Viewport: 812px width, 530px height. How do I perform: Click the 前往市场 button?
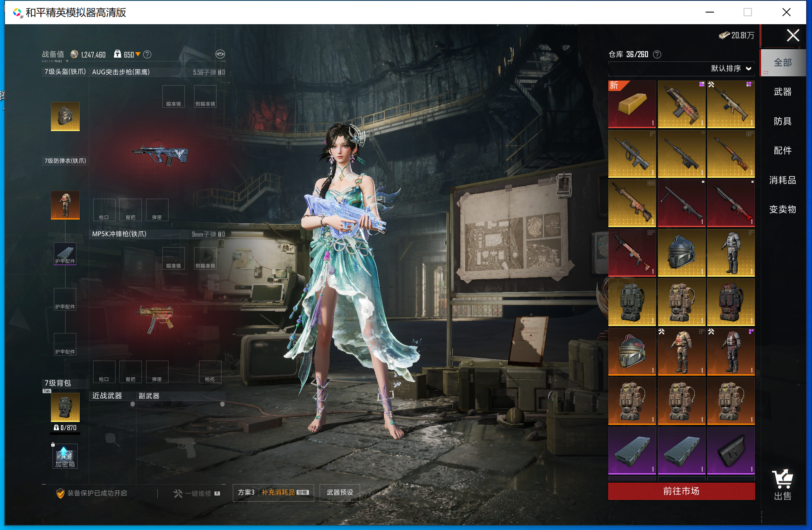681,491
